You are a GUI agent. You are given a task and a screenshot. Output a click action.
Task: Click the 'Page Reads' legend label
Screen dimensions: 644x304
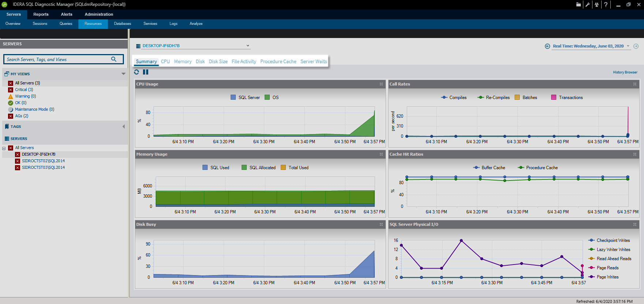[x=607, y=268]
